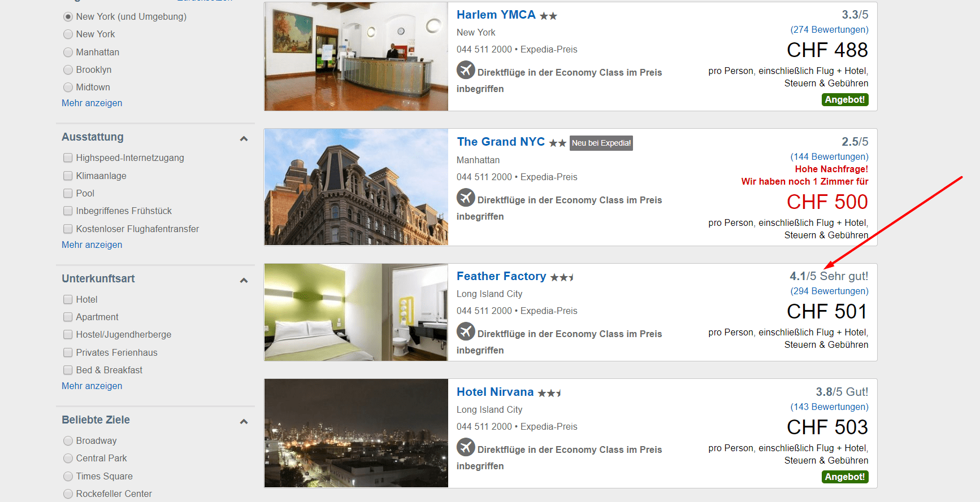Click the airplane icon in Harlem YMCA listing

pyautogui.click(x=466, y=71)
